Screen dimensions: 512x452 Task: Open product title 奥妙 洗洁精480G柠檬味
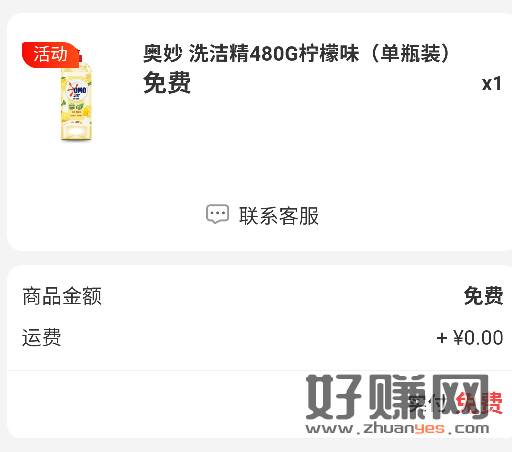(x=251, y=53)
